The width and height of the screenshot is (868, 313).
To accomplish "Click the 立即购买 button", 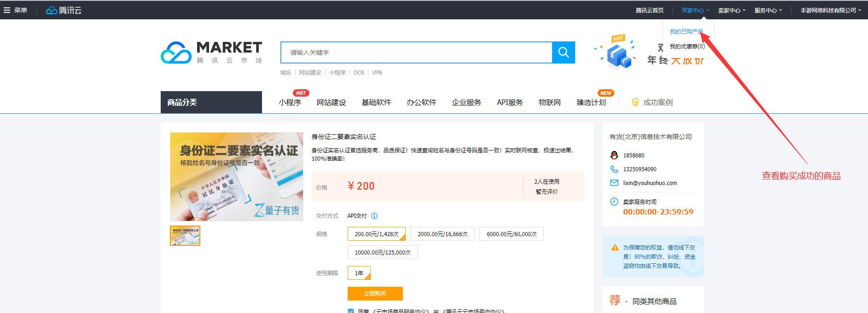I will coord(375,293).
